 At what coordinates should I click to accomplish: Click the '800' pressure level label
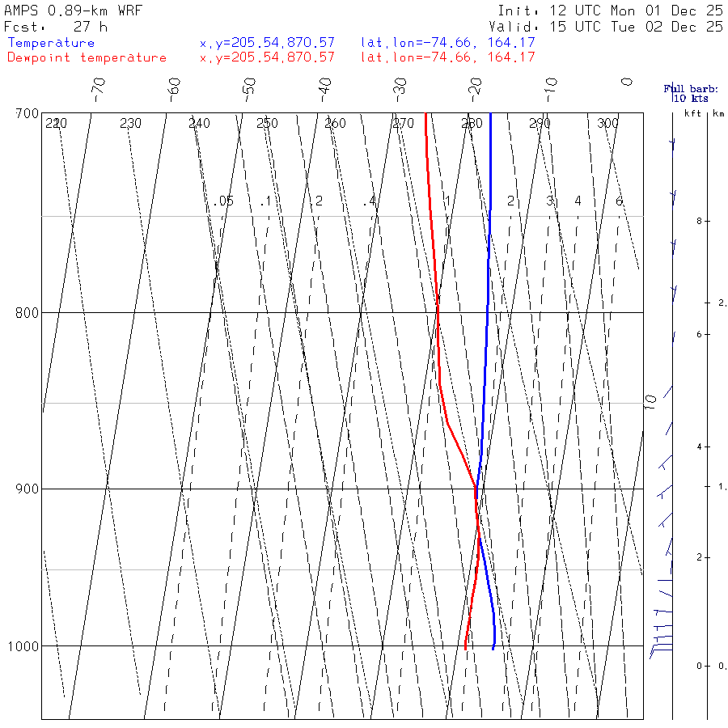(27, 313)
